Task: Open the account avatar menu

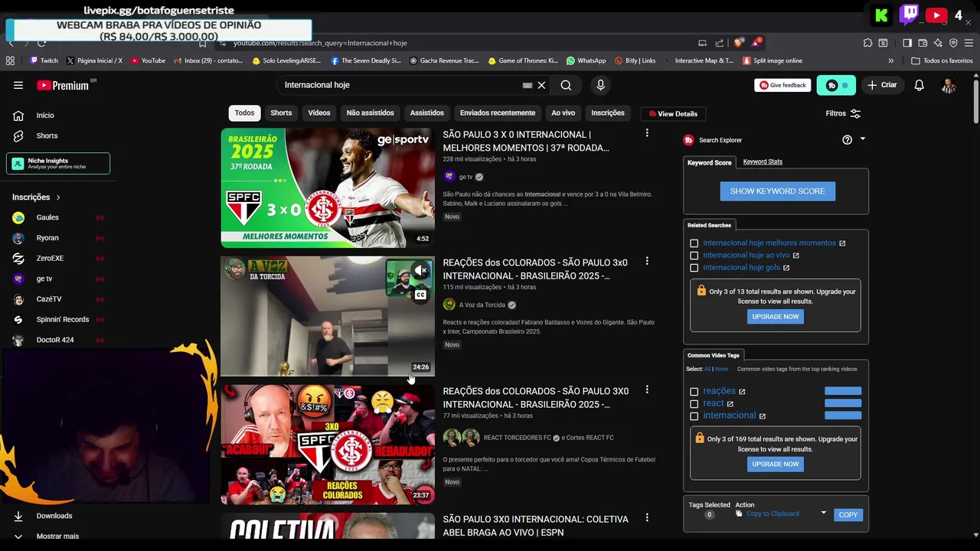Action: pos(949,85)
